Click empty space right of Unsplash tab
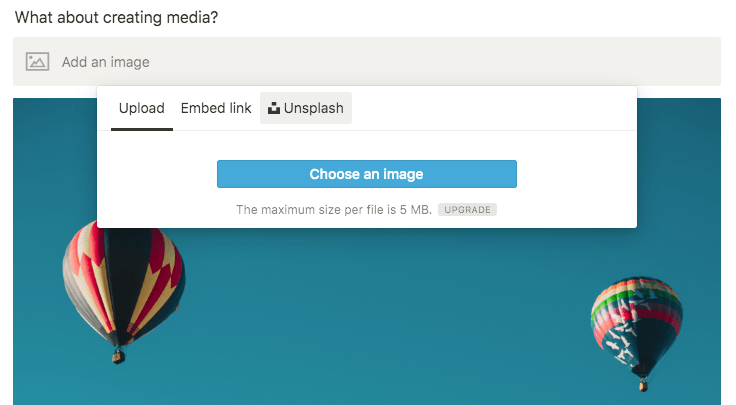736x405 pixels. (493, 108)
